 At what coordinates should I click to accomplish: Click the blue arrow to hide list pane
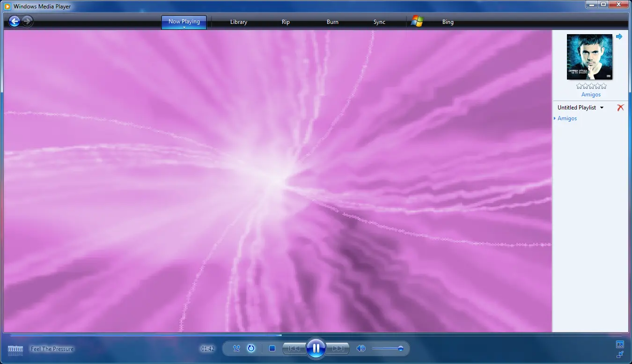pyautogui.click(x=619, y=36)
